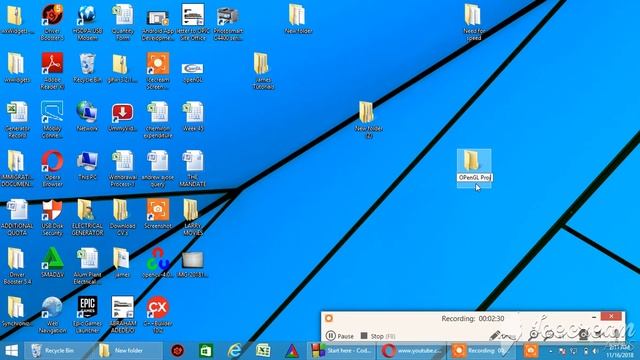Image resolution: width=640 pixels, height=360 pixels.
Task: Open the Web Navigation shortcut
Action: coord(52,315)
